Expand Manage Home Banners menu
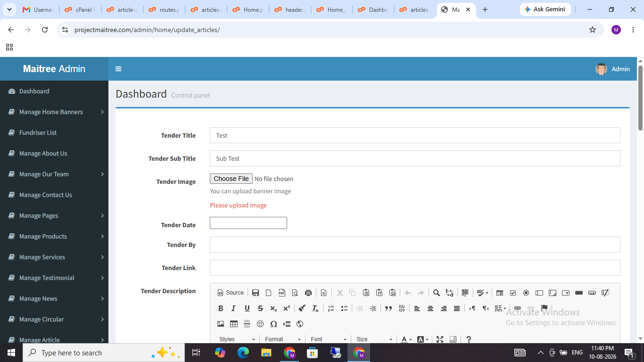Image resolution: width=644 pixels, height=362 pixels. pos(54,112)
